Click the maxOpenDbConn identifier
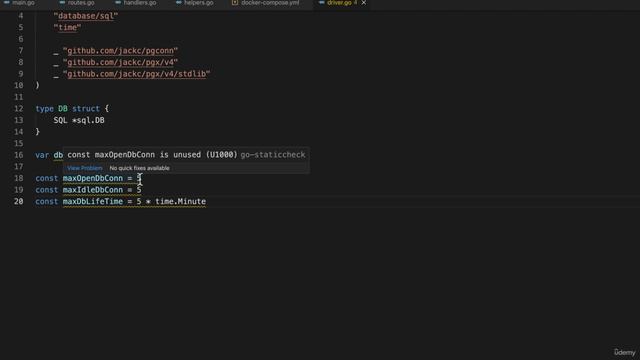This screenshot has height=360, width=640. pos(93,178)
